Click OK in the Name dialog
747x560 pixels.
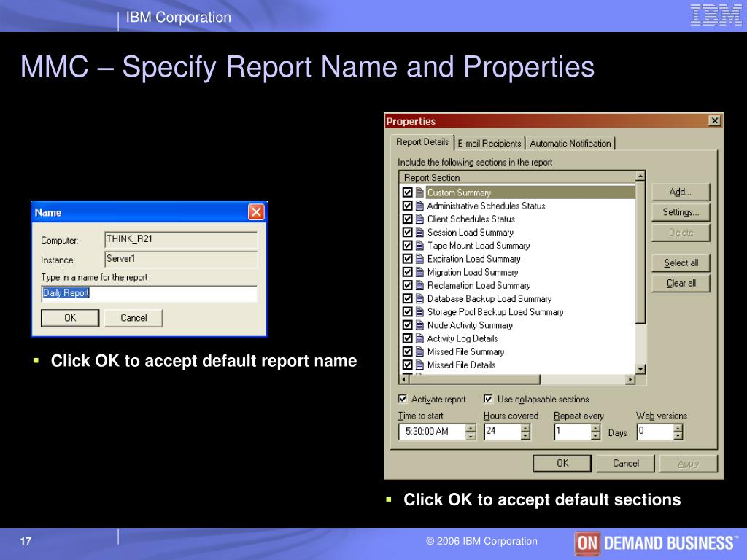click(70, 318)
